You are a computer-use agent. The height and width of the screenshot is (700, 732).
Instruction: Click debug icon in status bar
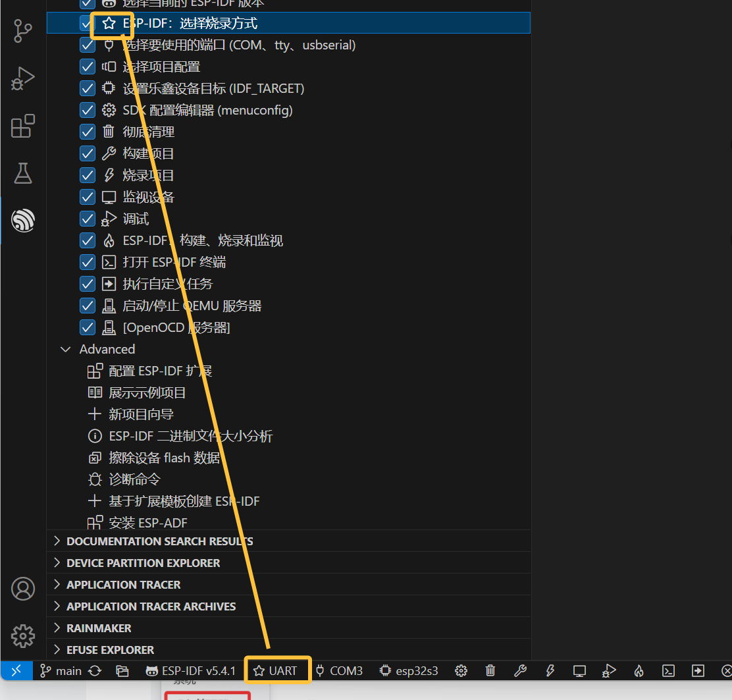click(609, 671)
